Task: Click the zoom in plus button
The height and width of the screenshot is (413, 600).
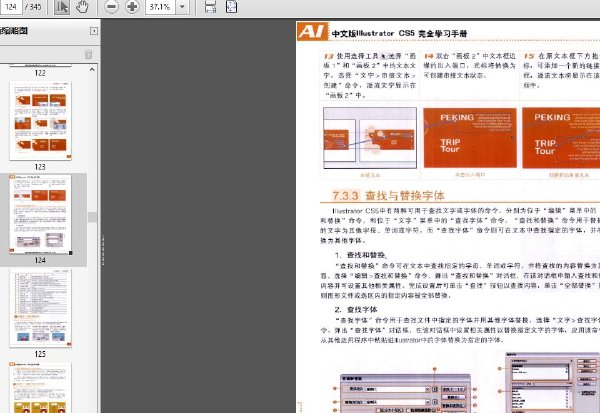Action: click(x=132, y=7)
